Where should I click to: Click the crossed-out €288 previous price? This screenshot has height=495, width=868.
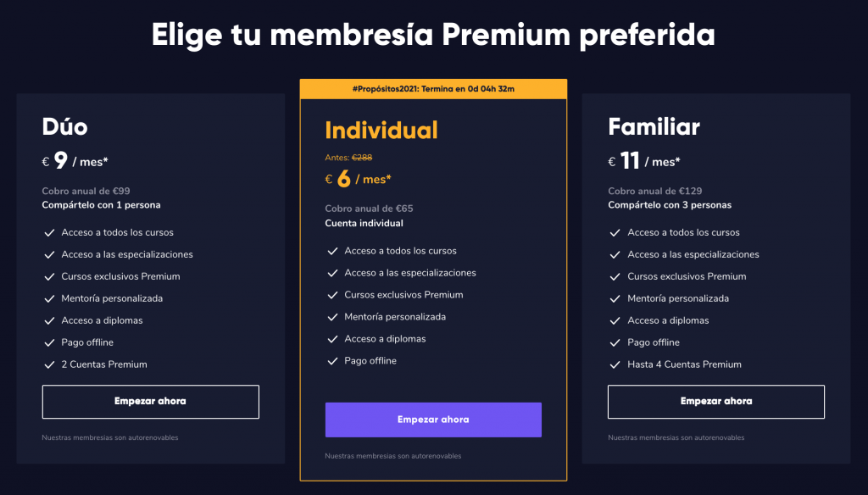tap(362, 158)
